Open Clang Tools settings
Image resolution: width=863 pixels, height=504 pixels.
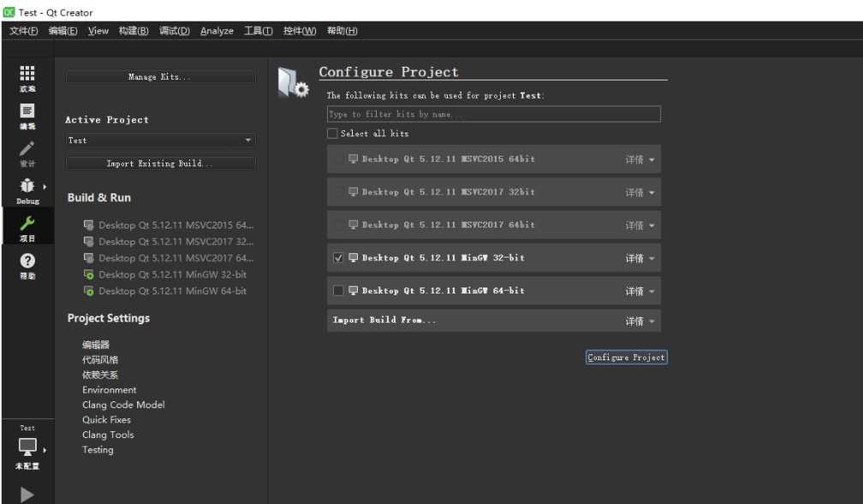tap(108, 434)
